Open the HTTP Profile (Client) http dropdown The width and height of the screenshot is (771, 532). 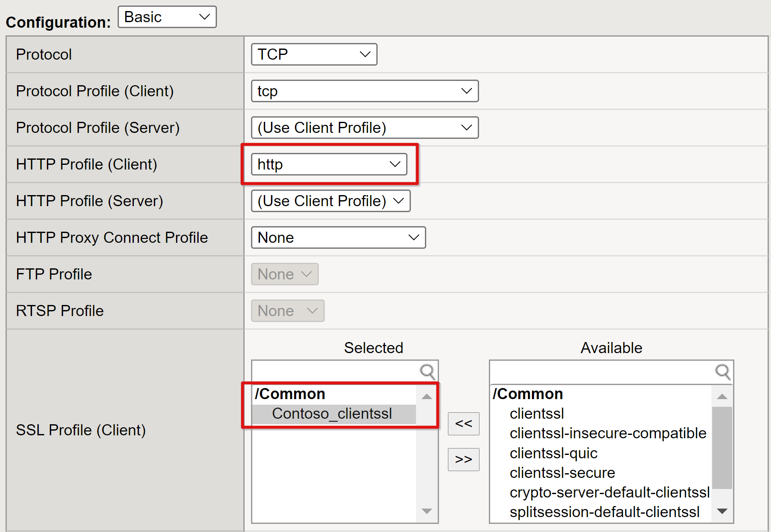[329, 164]
